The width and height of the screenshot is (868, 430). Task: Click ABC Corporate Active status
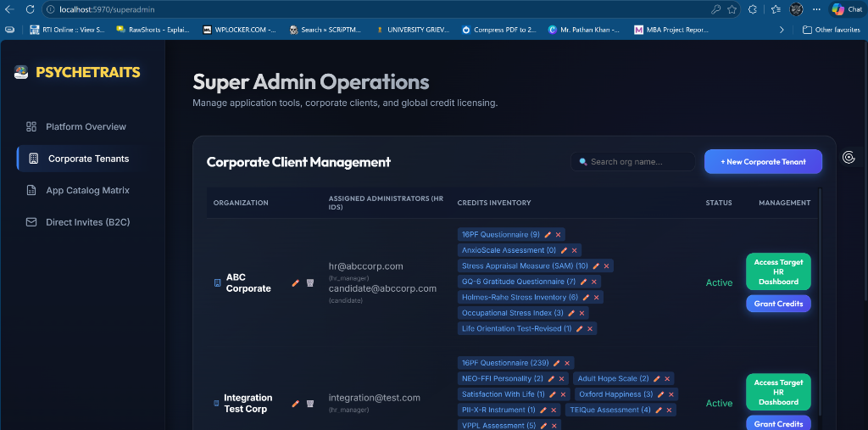[x=719, y=282]
